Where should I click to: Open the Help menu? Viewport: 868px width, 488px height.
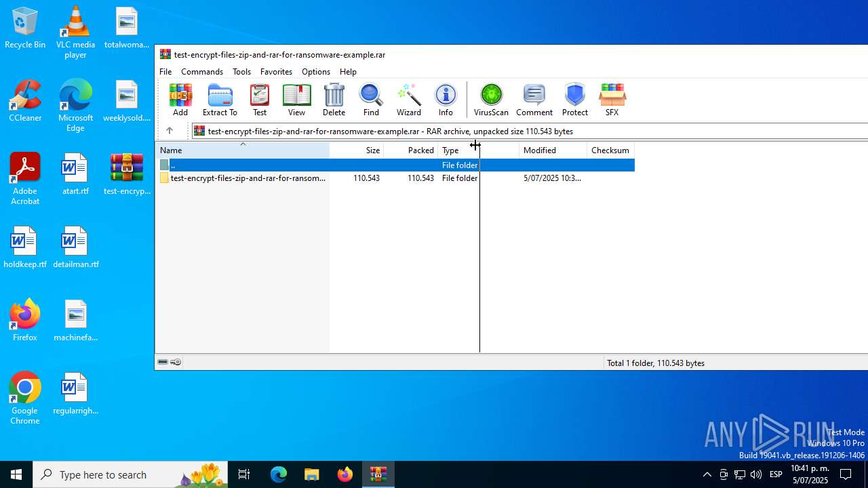coord(348,71)
